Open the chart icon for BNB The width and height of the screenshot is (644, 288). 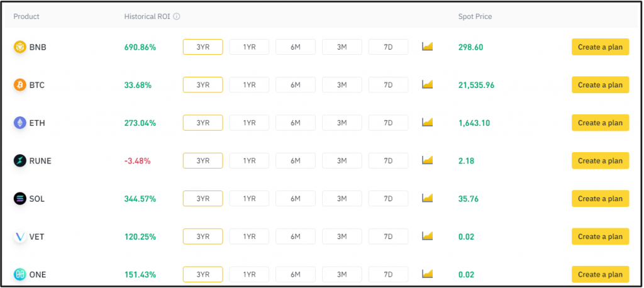(428, 47)
